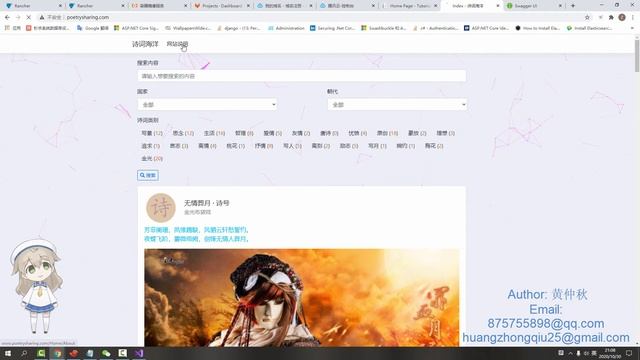The image size is (640, 360).
Task: Select the 生活 (16) category tag
Action: coord(214,133)
